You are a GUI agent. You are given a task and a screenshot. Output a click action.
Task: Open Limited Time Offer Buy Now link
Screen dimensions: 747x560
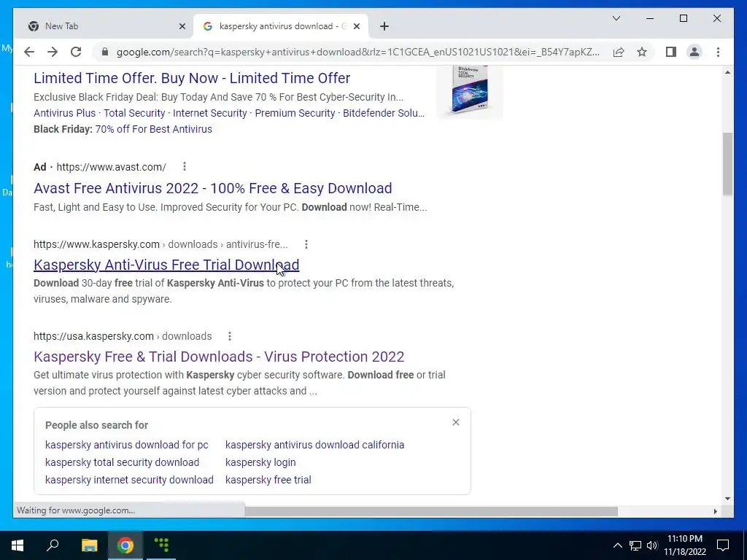[192, 78]
